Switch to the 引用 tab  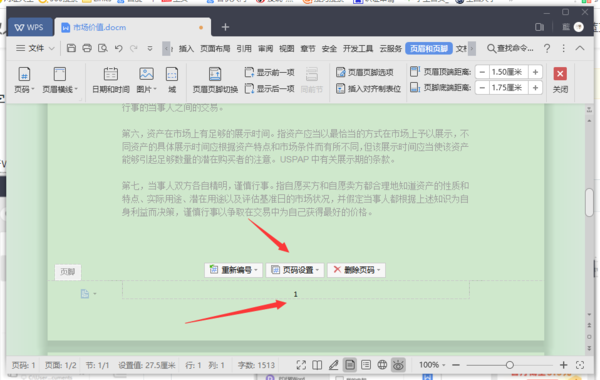click(x=244, y=49)
